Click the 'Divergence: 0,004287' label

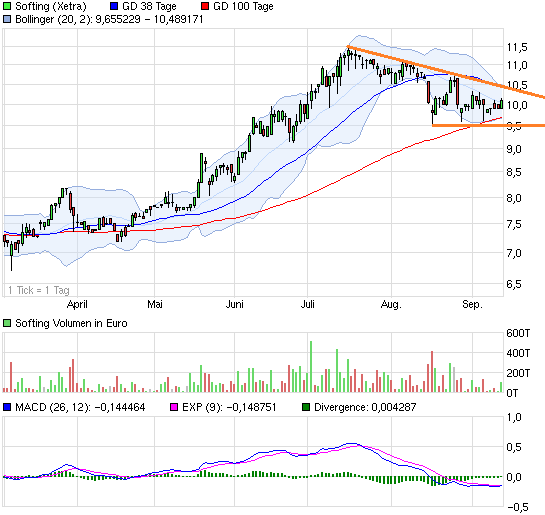365,407
